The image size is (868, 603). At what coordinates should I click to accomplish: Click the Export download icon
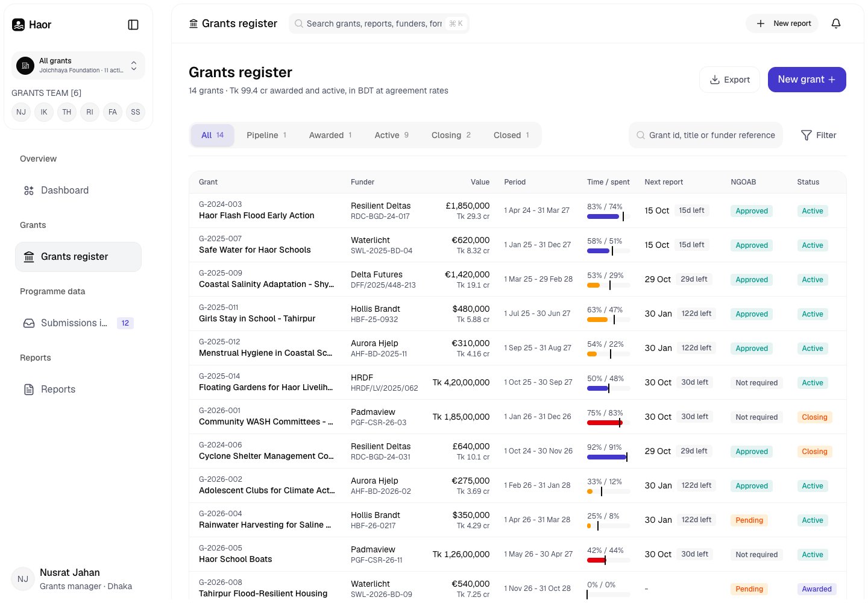(x=715, y=80)
